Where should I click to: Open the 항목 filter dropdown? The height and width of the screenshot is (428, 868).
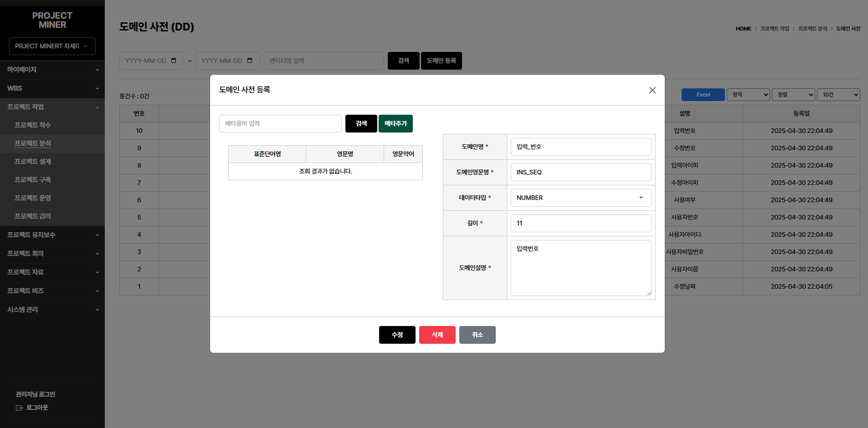click(748, 95)
